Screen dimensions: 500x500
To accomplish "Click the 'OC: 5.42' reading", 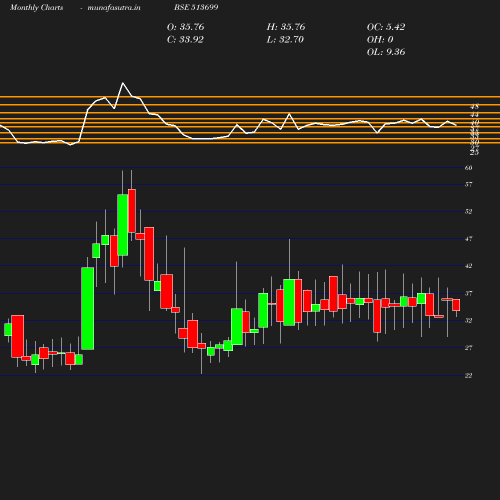I will click(386, 27).
